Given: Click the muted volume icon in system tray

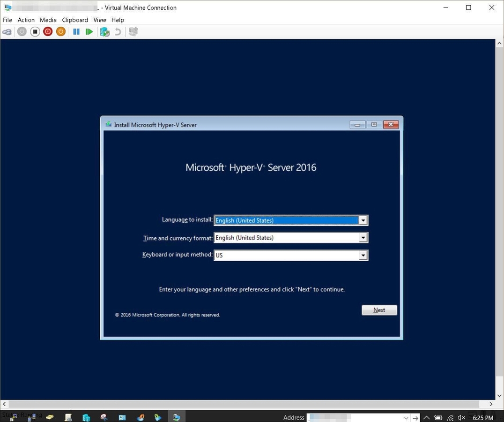Looking at the screenshot, I should click(461, 417).
